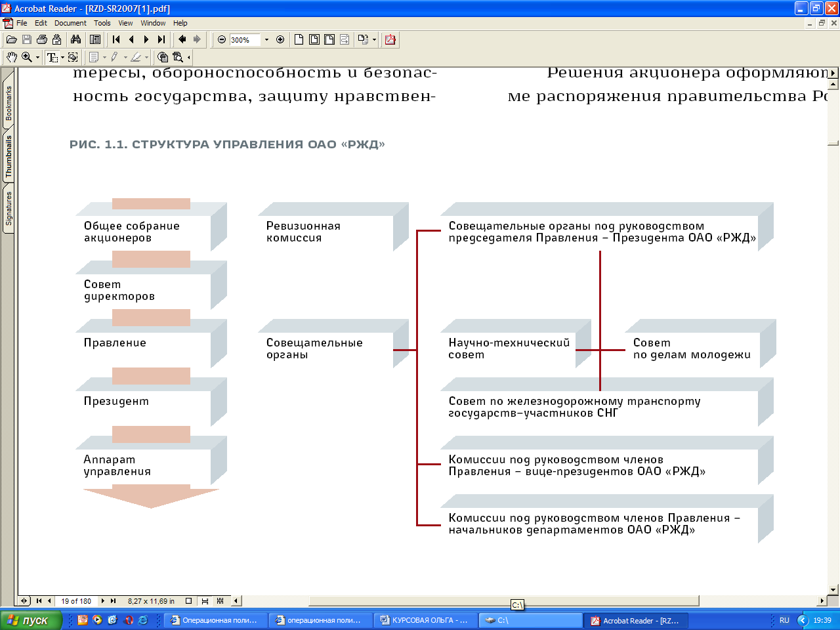Click the Rotate View icon
The width and height of the screenshot is (840, 630).
362,40
